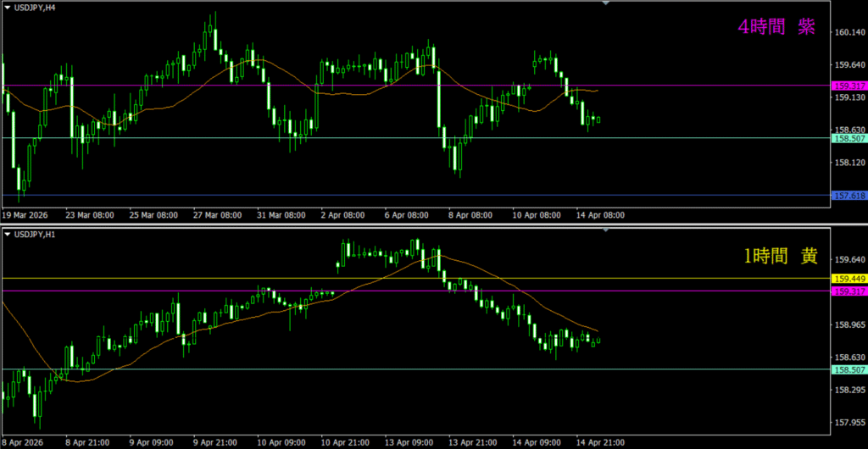Click the 160.140 level on H4 price scale
This screenshot has width=868, height=449.
pos(849,33)
